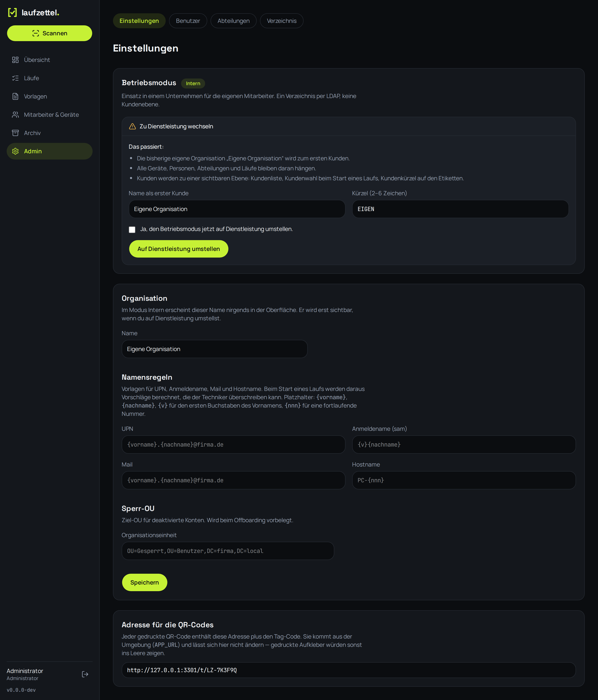Click the Auf Dienstleistung umstellen button
Screen dimensions: 598x700
coord(179,249)
